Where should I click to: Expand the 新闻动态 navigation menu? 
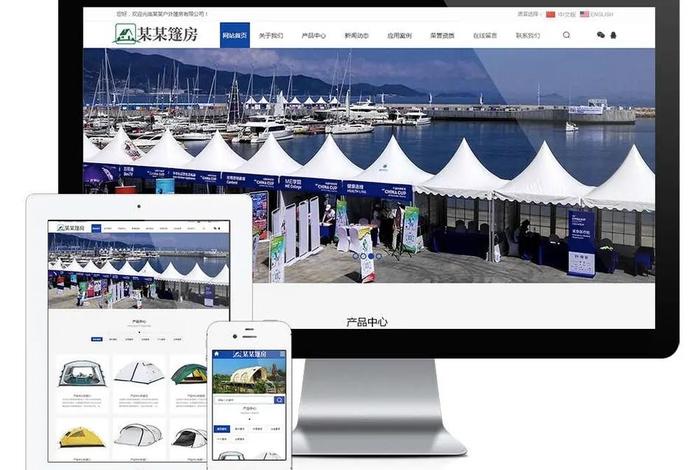pos(356,35)
